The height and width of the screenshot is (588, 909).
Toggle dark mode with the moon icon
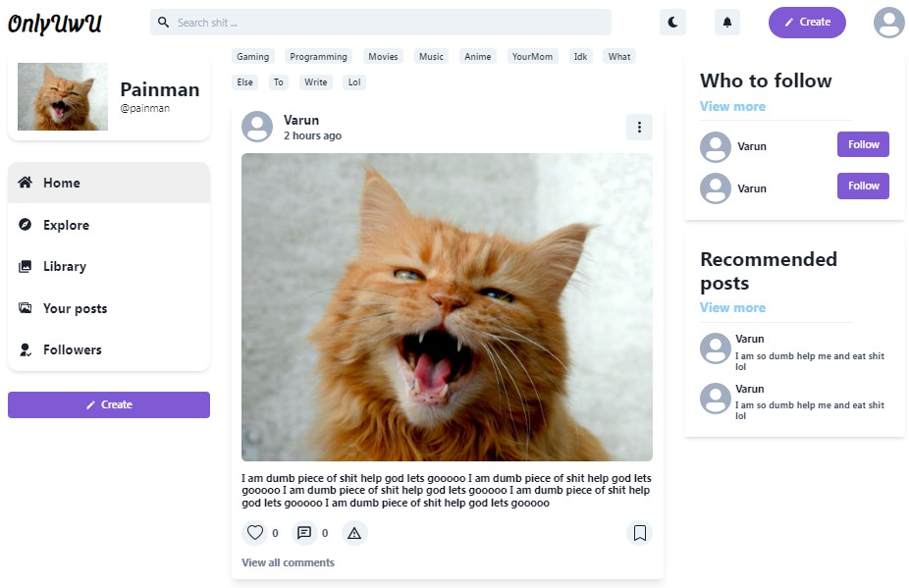point(671,23)
